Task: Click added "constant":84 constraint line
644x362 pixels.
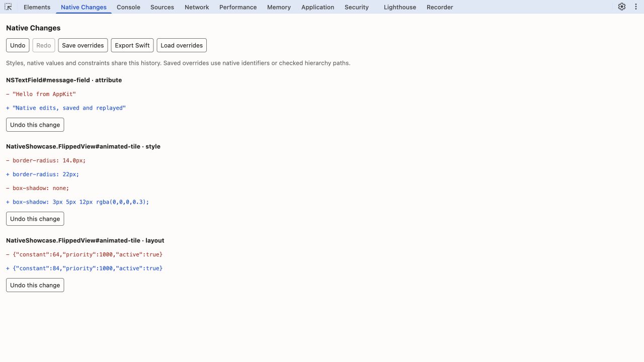Action: click(x=85, y=268)
